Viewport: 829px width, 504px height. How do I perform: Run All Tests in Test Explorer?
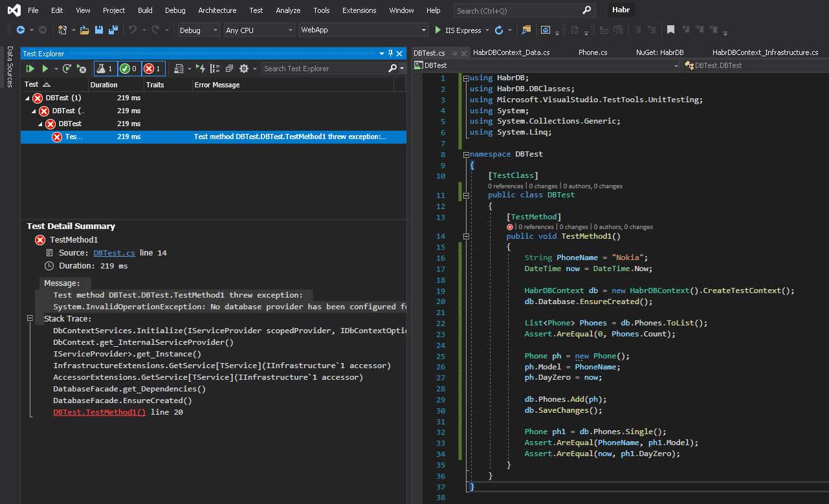pyautogui.click(x=30, y=69)
